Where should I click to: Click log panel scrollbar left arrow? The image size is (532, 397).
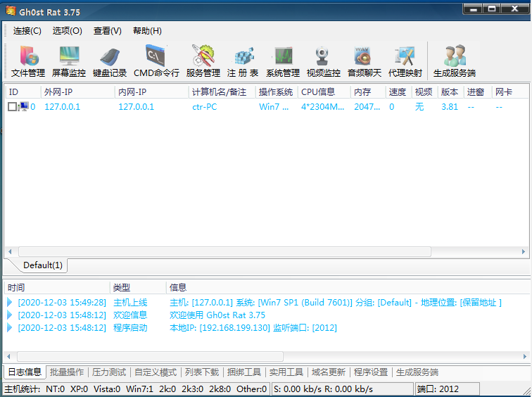9,356
